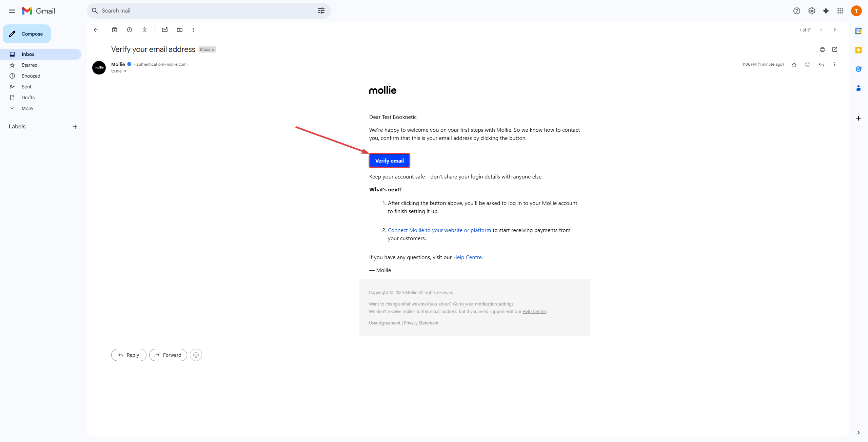The height and width of the screenshot is (442, 868).
Task: Create new label with plus icon
Action: pos(75,127)
